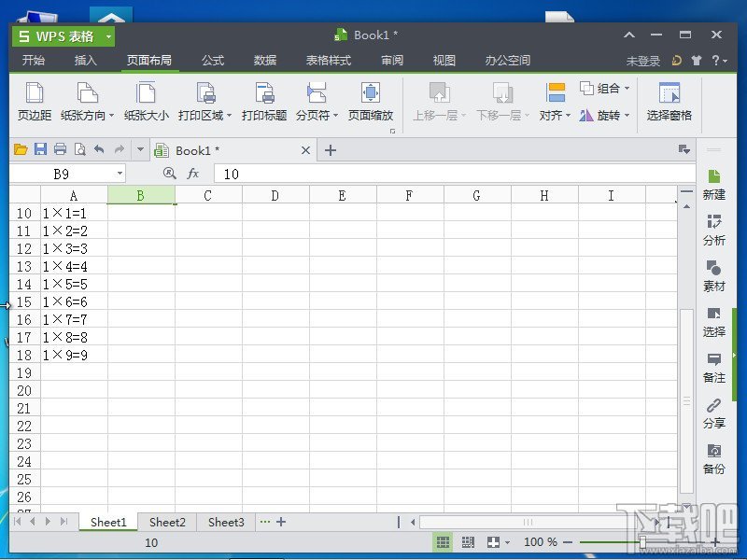This screenshot has width=747, height=560.
Task: Open the 分析 panel in right sidebar
Action: tap(713, 231)
